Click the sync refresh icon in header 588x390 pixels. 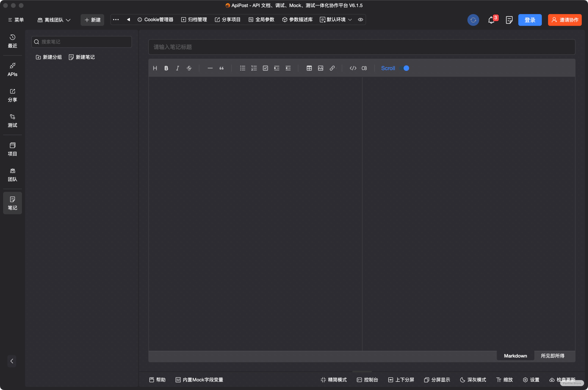click(473, 20)
